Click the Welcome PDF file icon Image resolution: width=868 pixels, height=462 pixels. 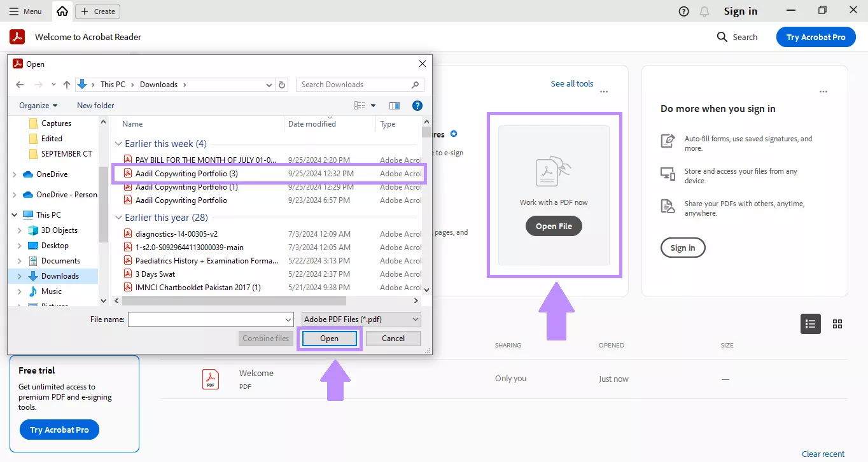click(x=211, y=378)
